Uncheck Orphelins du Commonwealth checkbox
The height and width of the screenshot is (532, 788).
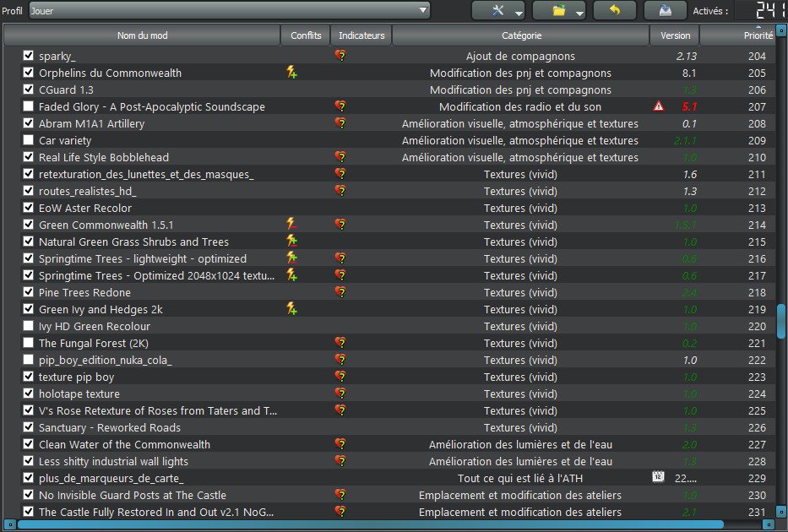(29, 73)
